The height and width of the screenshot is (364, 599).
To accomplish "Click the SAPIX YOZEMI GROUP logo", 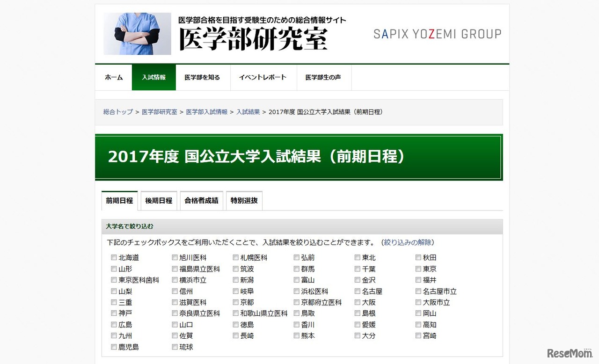I will tap(437, 34).
